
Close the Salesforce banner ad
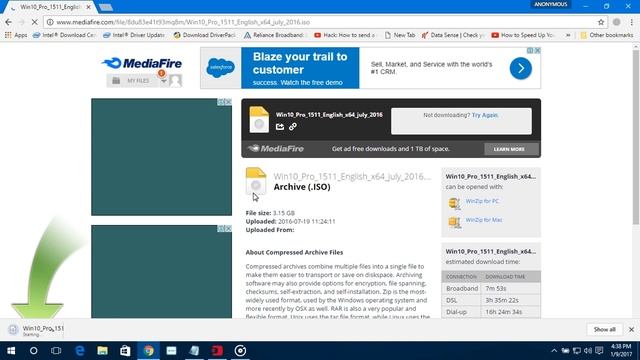point(538,50)
